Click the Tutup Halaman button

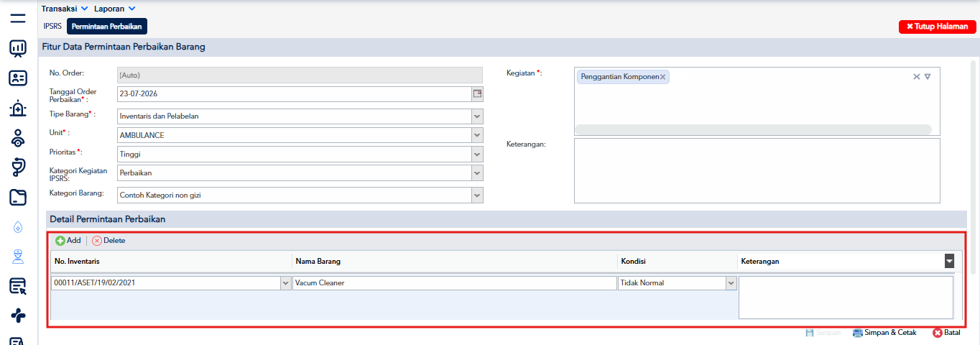pyautogui.click(x=937, y=27)
